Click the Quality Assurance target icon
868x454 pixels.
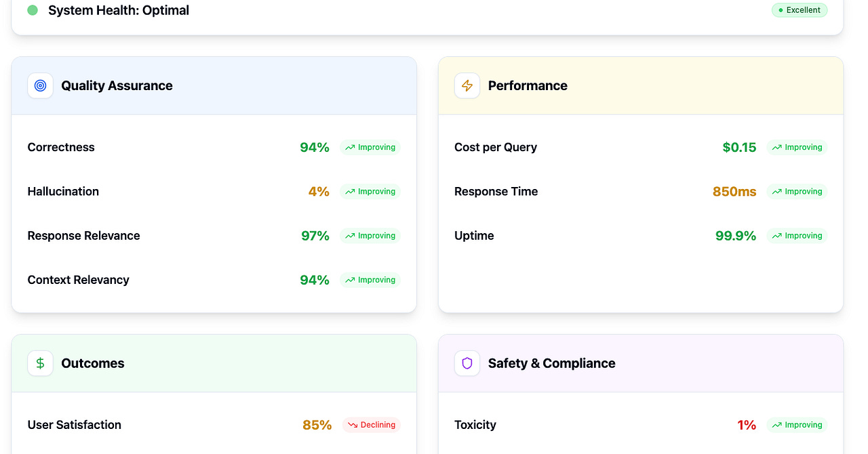[40, 85]
